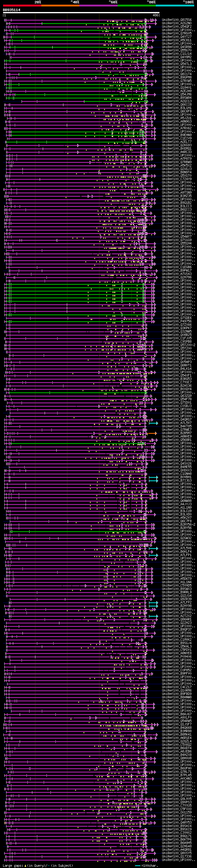Open hit UniRef100_A2G2N0

(176, 23)
